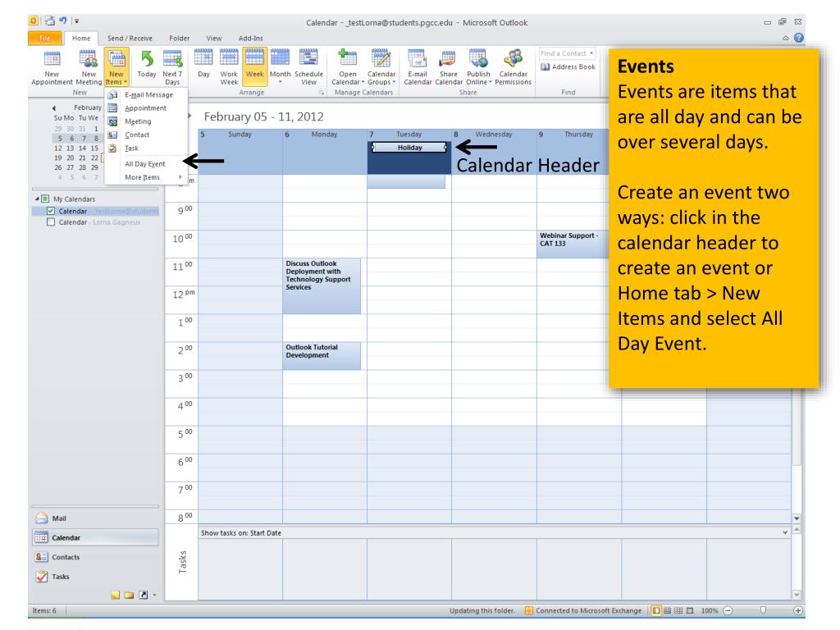The image size is (840, 630).
Task: Jump to Today in the calendar
Action: click(146, 64)
